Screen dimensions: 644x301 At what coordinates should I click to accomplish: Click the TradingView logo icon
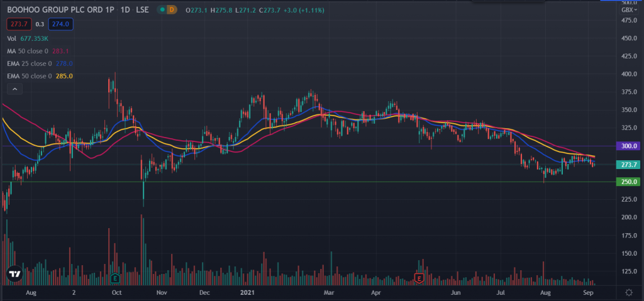click(x=15, y=275)
